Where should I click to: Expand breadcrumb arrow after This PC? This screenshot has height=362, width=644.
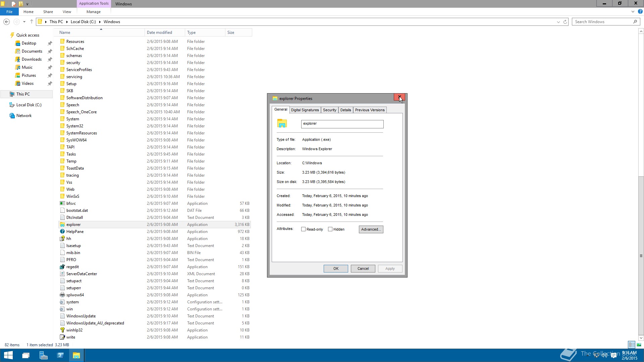pyautogui.click(x=67, y=22)
